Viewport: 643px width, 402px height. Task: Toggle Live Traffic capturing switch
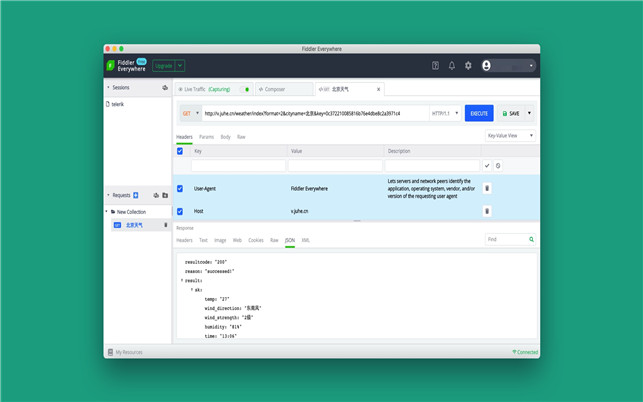(x=246, y=89)
